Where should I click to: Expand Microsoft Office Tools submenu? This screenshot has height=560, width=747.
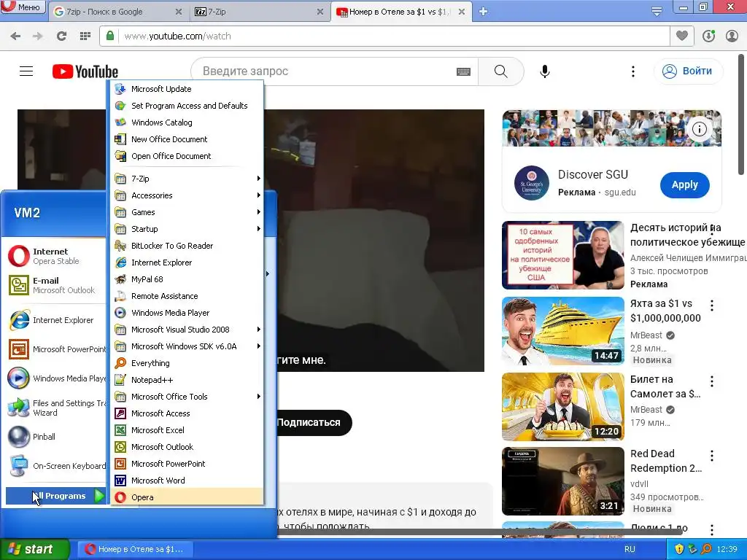click(187, 396)
